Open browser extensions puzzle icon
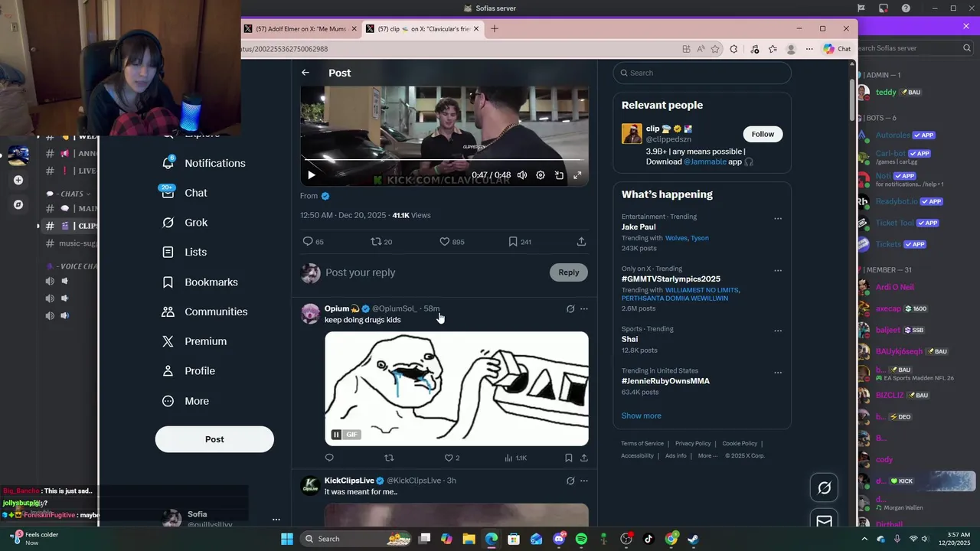This screenshot has height=551, width=980. [733, 49]
